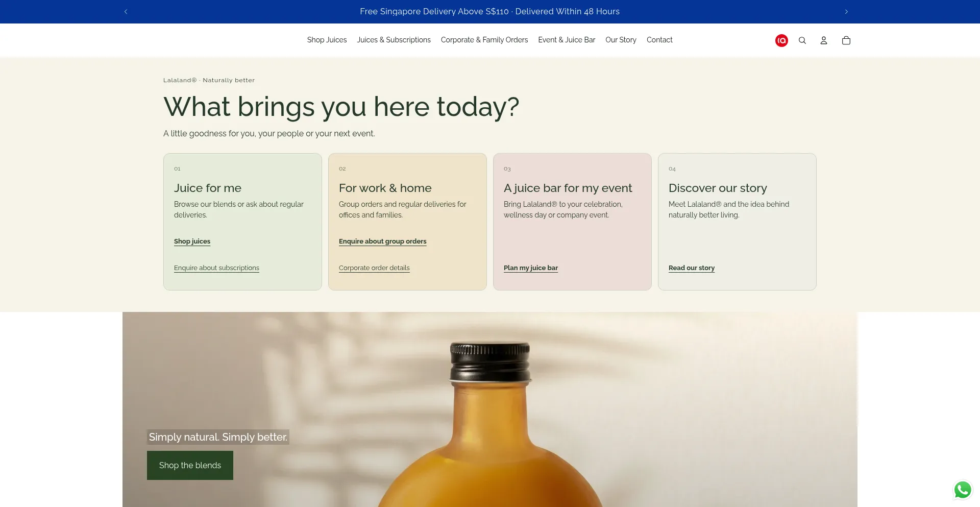Image resolution: width=980 pixels, height=507 pixels.
Task: Go to previous announcement with left chevron
Action: tap(126, 12)
